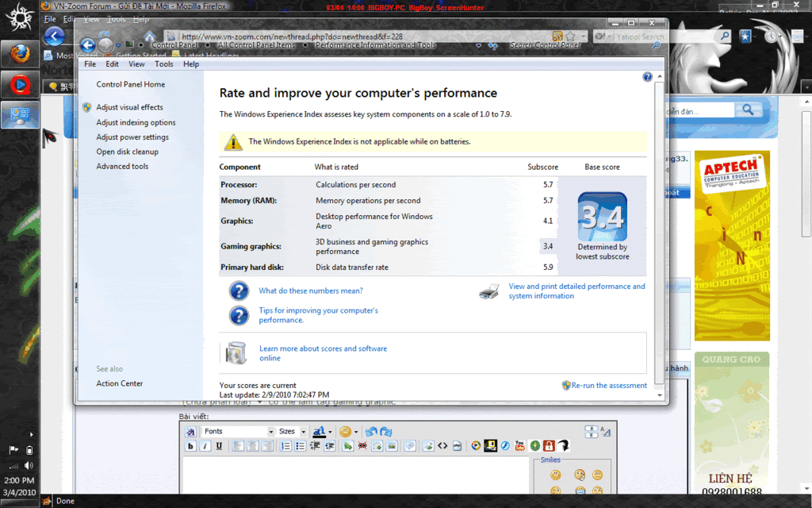Open Control Panel help question-mark icon

click(x=647, y=77)
